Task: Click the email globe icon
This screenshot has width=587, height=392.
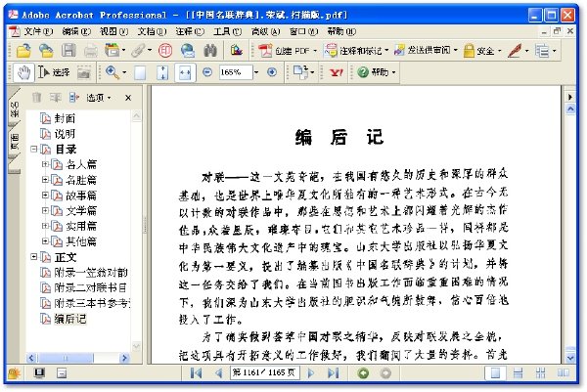Action: pyautogui.click(x=188, y=50)
